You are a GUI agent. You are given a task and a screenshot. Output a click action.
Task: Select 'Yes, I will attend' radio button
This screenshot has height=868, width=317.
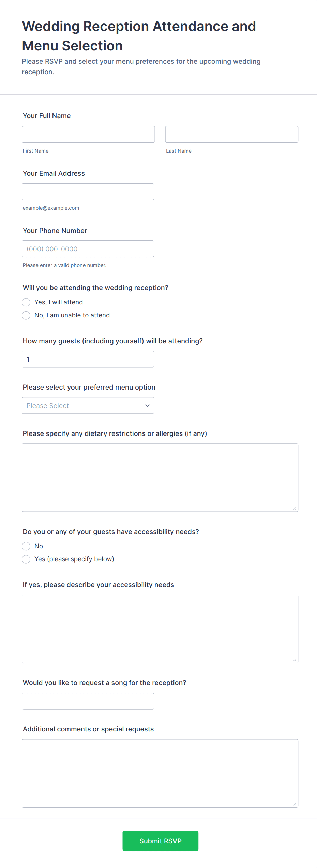(26, 302)
